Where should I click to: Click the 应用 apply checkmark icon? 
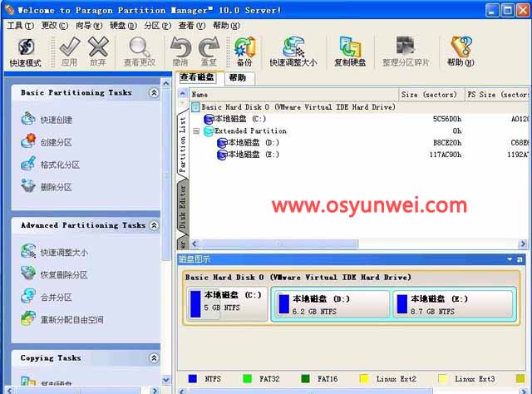[70, 47]
